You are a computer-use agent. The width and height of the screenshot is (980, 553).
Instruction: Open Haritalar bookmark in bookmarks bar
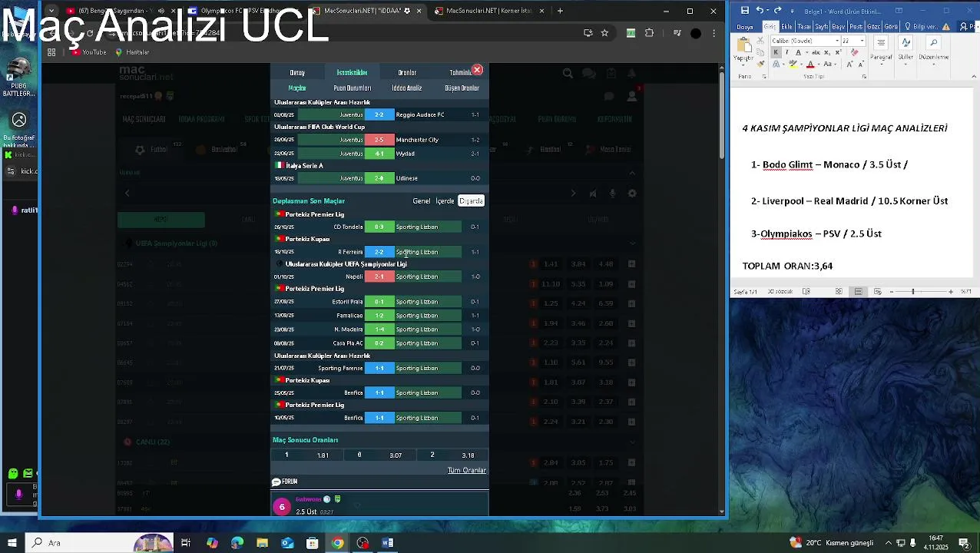131,52
